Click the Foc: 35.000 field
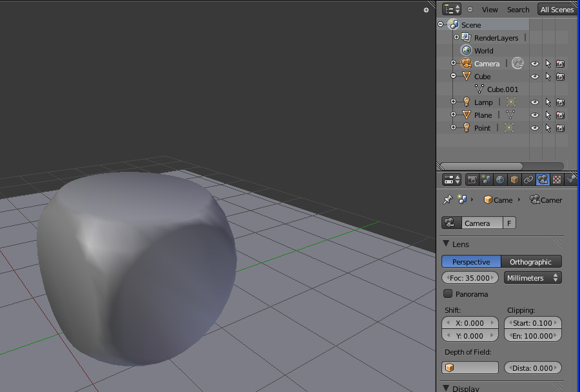The image size is (580, 392). (470, 278)
